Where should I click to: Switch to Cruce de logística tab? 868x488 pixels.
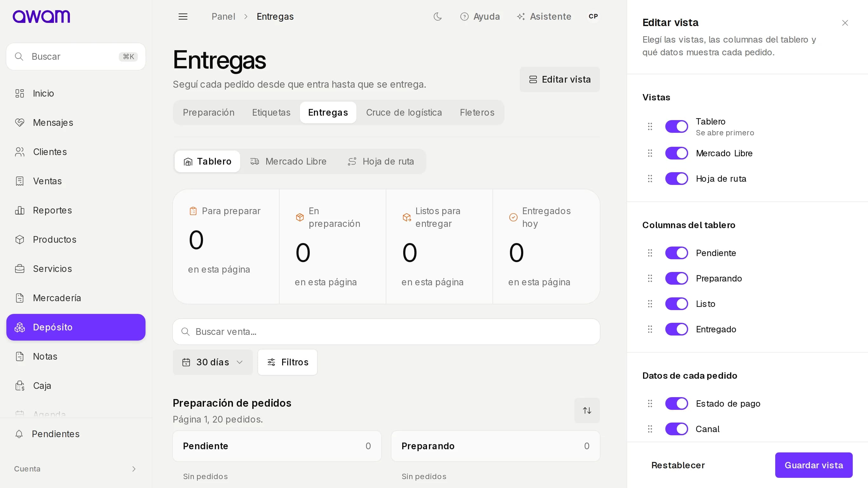click(404, 112)
